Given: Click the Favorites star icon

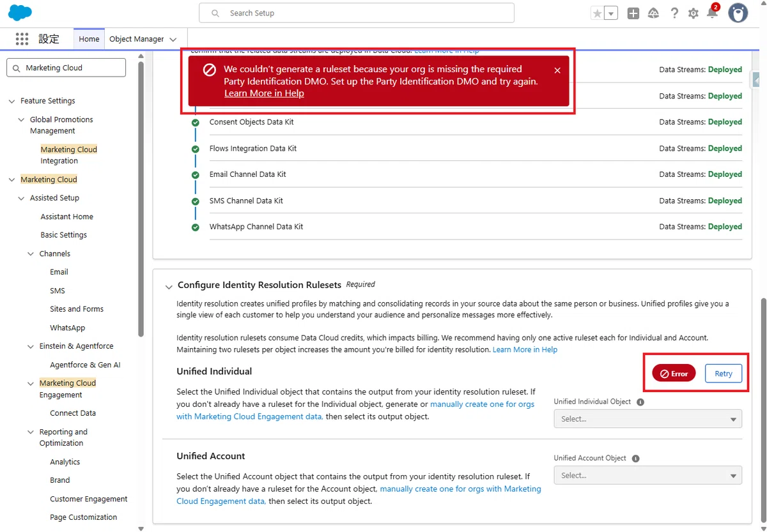Looking at the screenshot, I should [597, 13].
